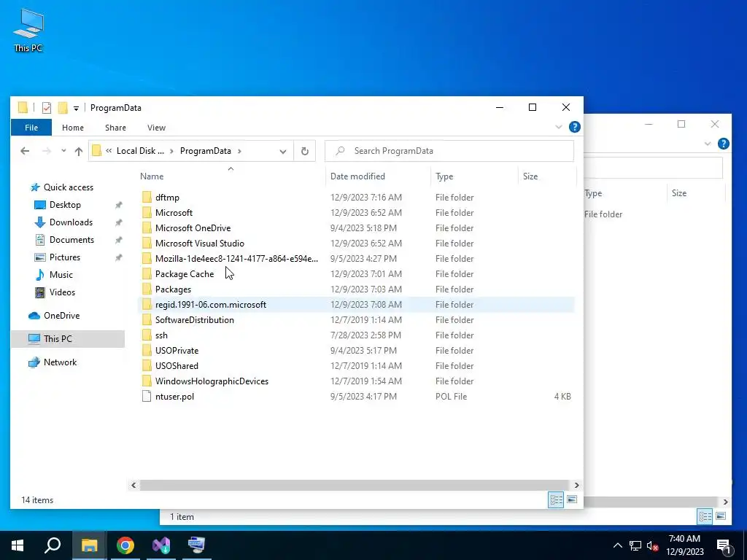
Task: Select OneDrive in navigation pane
Action: 61,316
